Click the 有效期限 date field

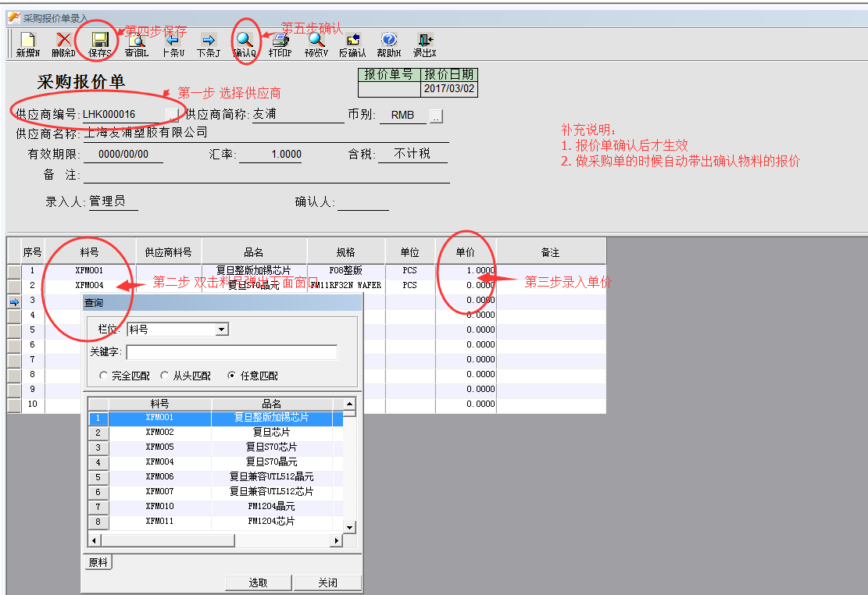123,155
